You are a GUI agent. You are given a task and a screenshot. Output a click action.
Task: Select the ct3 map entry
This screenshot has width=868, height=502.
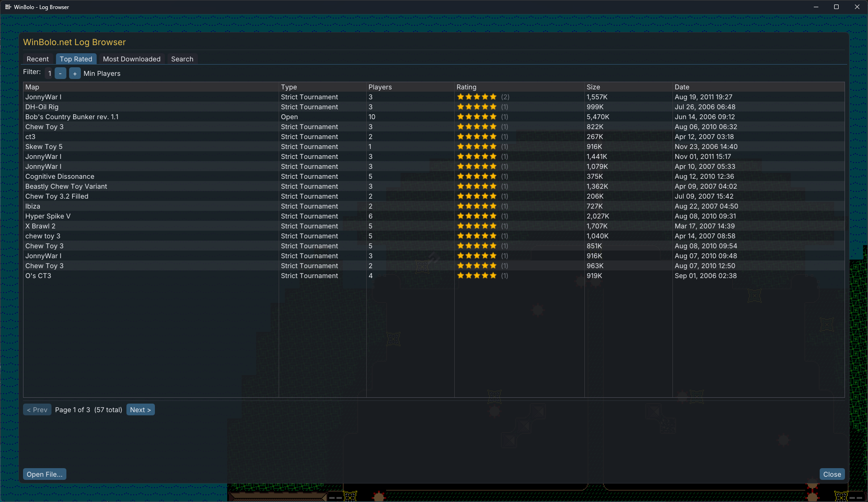pyautogui.click(x=30, y=137)
